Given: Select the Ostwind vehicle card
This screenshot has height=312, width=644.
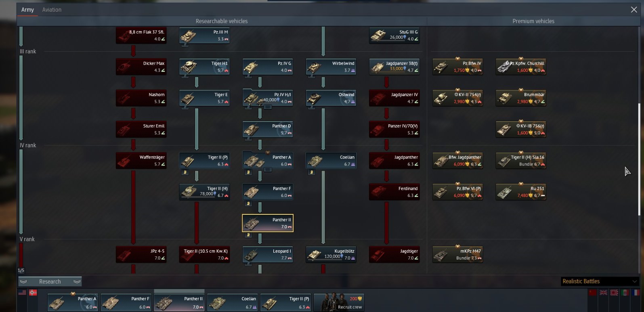Looking at the screenshot, I should 331,98.
